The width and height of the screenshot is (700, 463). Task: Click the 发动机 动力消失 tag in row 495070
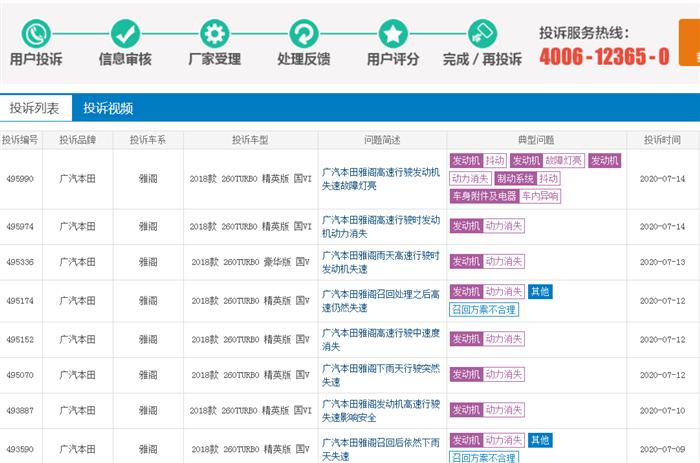pos(487,375)
